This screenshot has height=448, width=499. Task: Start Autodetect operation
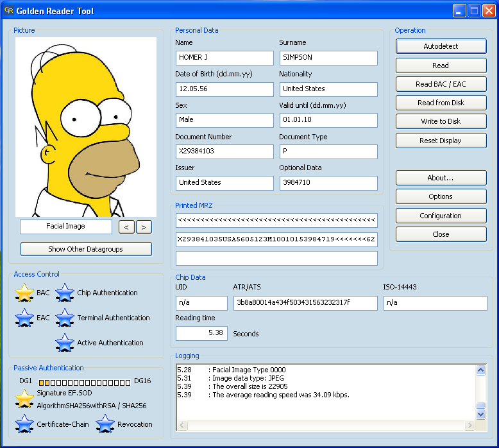coord(441,46)
